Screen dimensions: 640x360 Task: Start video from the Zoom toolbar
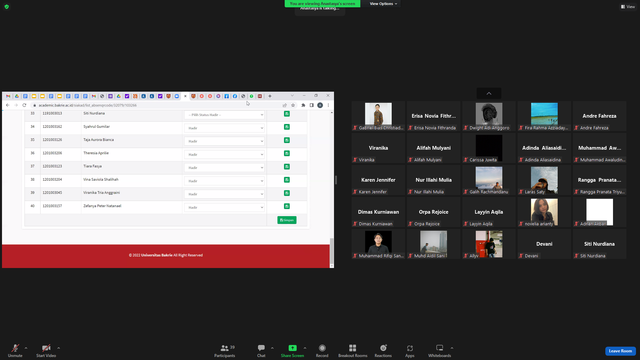[x=46, y=350]
